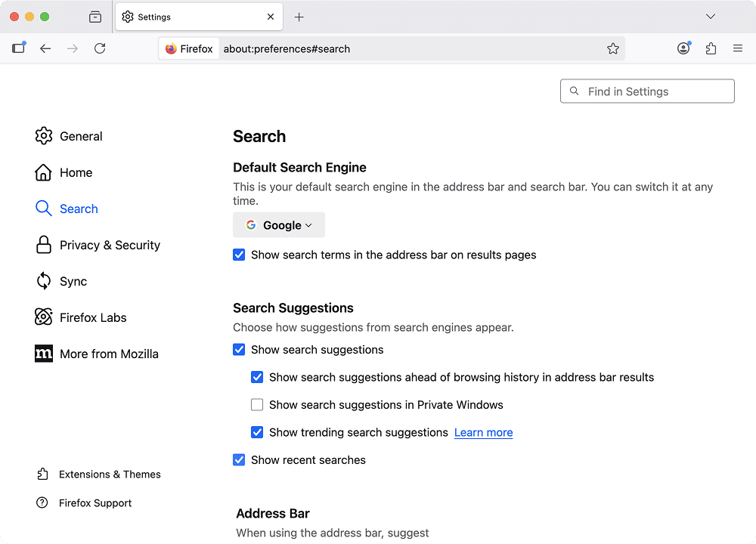Uncheck show search terms in address bar
The height and width of the screenshot is (544, 756).
[239, 255]
